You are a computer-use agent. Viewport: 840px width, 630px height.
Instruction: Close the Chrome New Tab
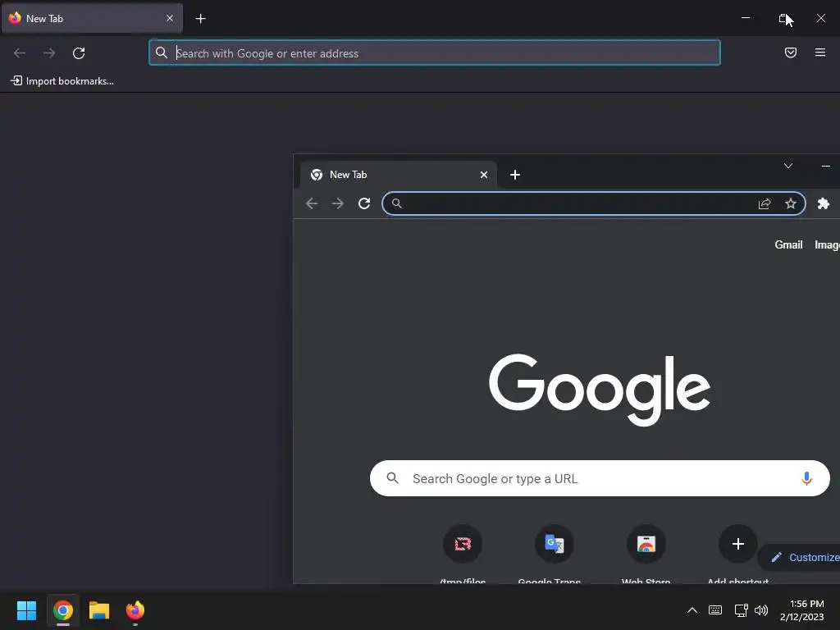coord(484,175)
